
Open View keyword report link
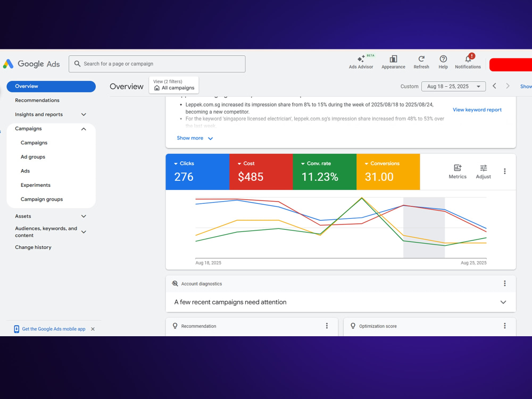point(477,110)
